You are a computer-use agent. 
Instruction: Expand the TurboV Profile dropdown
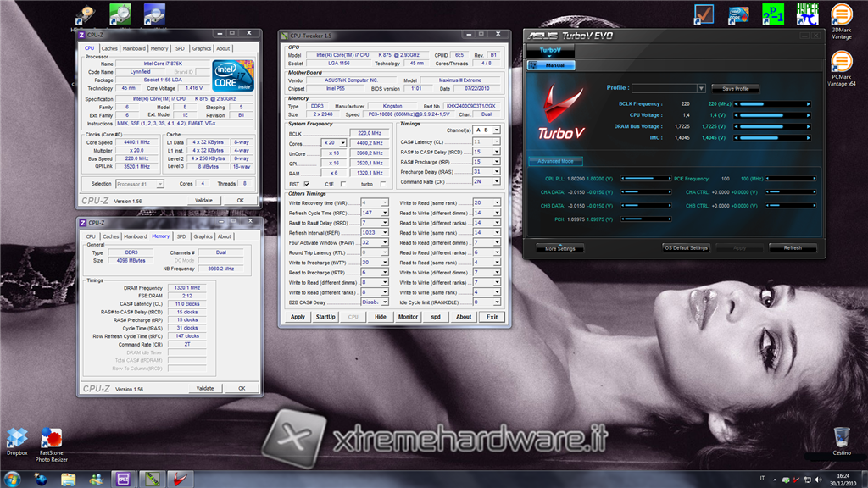coord(701,88)
